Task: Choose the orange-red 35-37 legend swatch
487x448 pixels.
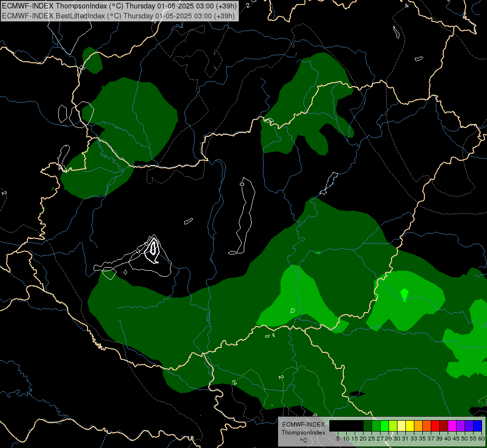Action: [427, 426]
